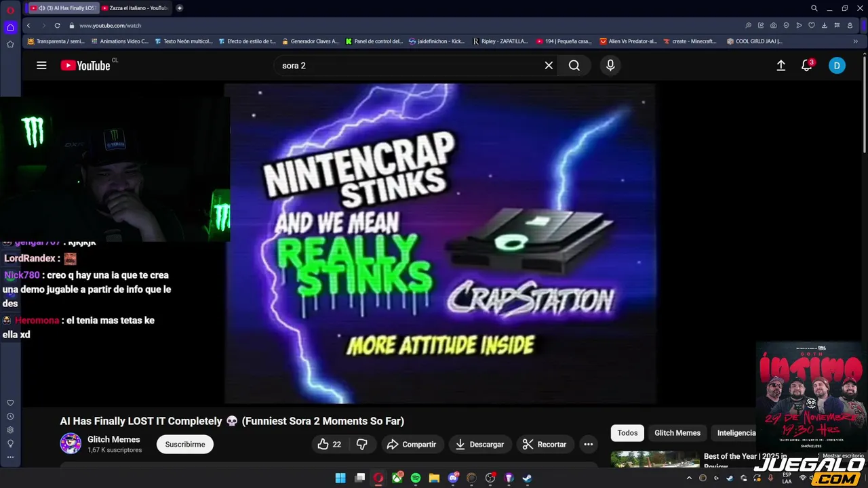The height and width of the screenshot is (488, 868).
Task: Dislike the video with thumbs down
Action: point(362,445)
